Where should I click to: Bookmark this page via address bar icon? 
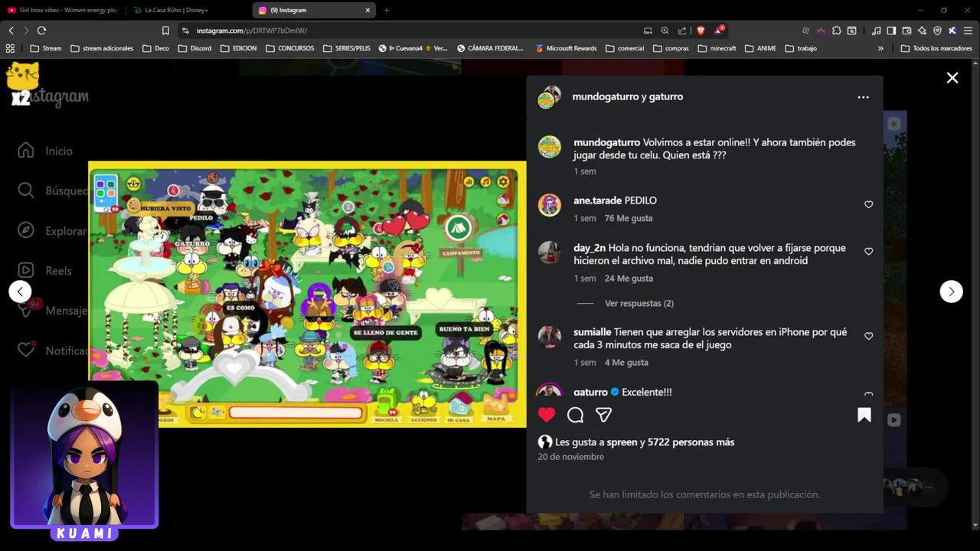(165, 31)
